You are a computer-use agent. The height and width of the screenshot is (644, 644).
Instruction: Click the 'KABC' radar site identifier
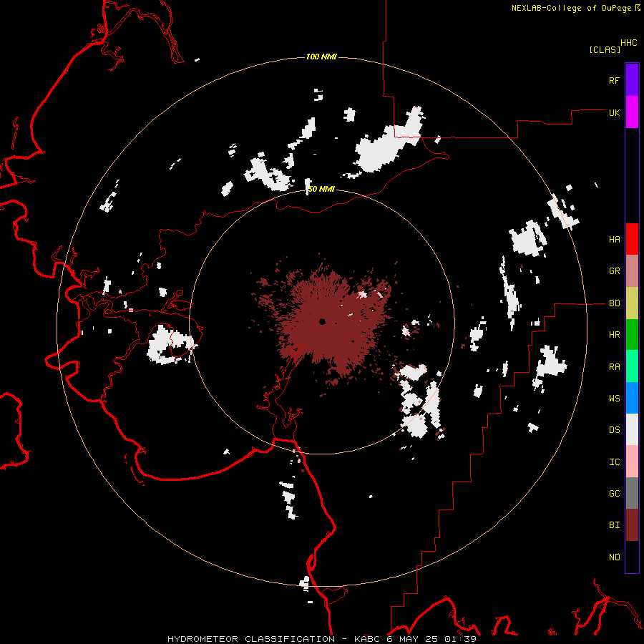click(x=367, y=639)
